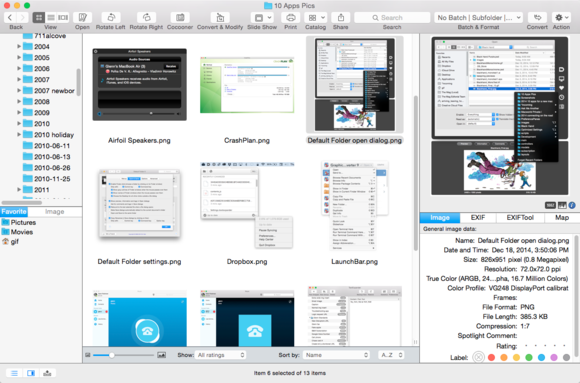The width and height of the screenshot is (580, 383).
Task: Click the Convert icon
Action: pyautogui.click(x=537, y=17)
